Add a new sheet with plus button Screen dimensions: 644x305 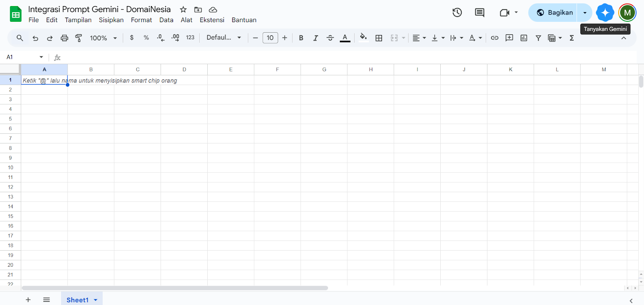28,300
